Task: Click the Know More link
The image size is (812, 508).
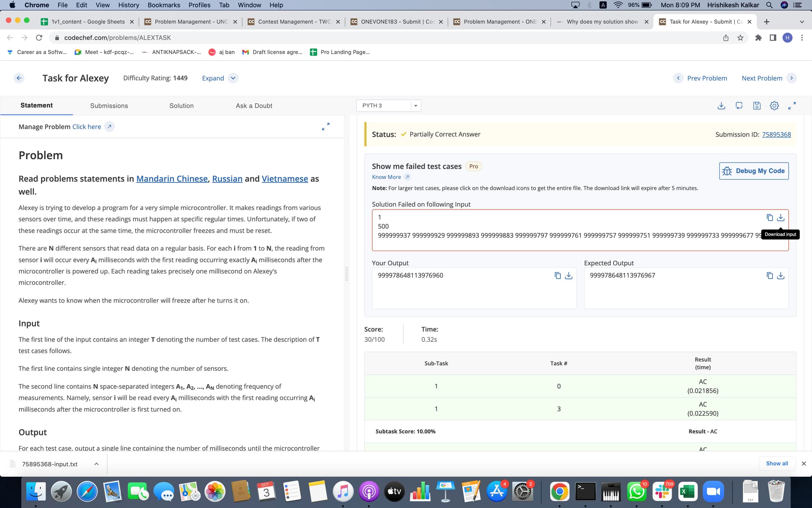Action: (386, 177)
